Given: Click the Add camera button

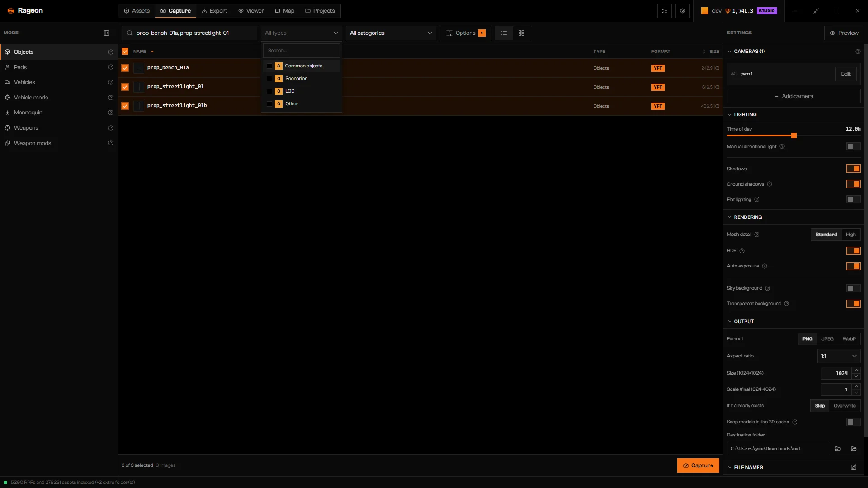Looking at the screenshot, I should coord(794,96).
